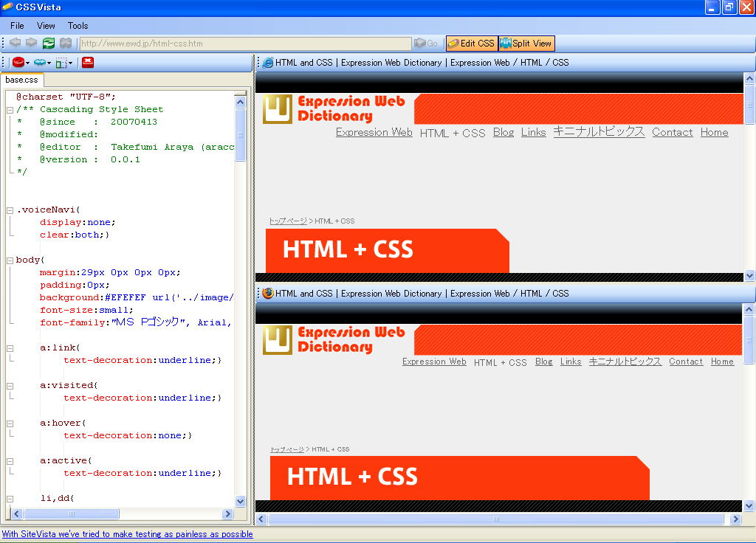Click the blue double-arrow toolbar icon
The image size is (756, 543).
(x=40, y=62)
